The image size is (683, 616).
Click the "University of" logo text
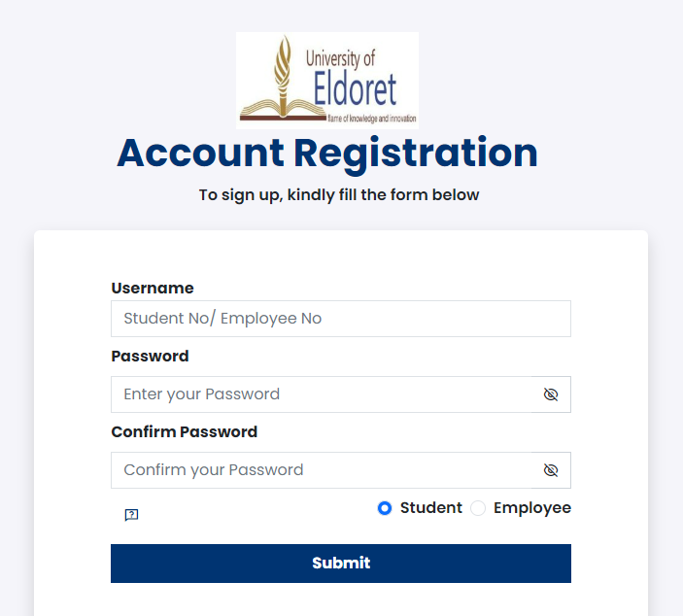[340, 58]
